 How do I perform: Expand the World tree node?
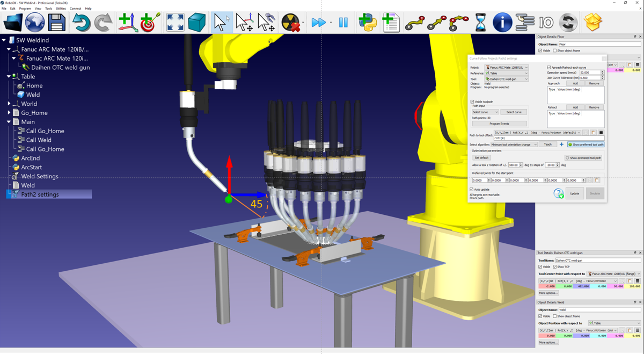[9, 104]
